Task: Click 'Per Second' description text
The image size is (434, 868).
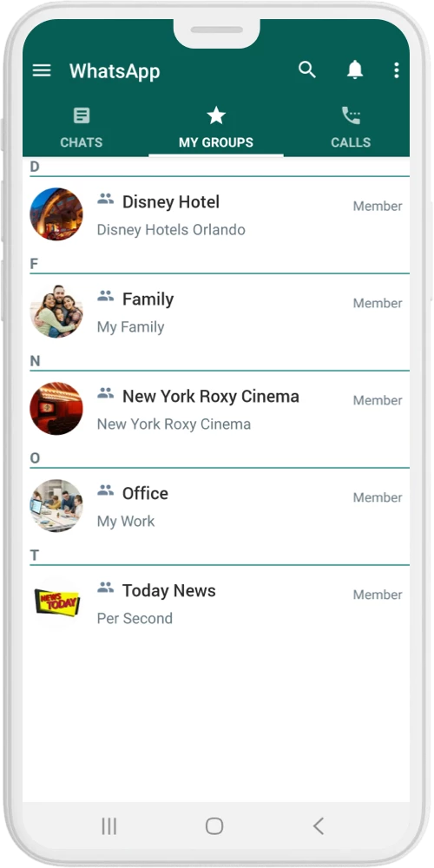Action: (x=135, y=618)
